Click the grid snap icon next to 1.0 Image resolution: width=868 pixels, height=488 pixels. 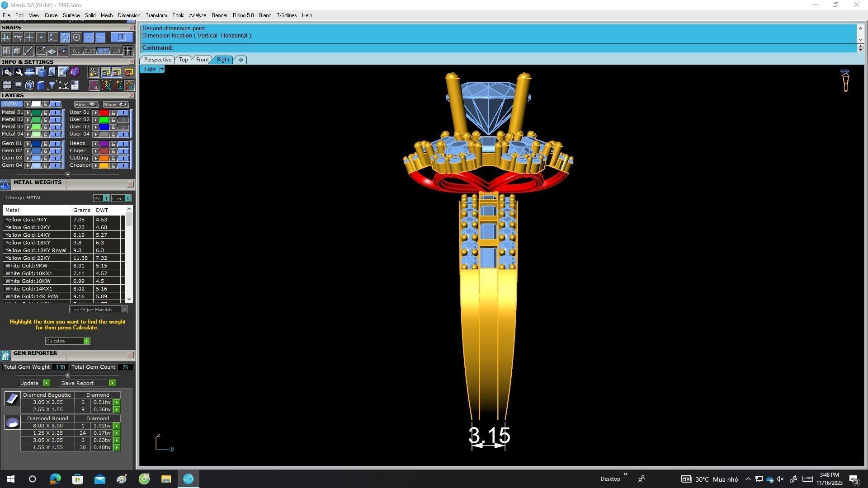pyautogui.click(x=128, y=51)
